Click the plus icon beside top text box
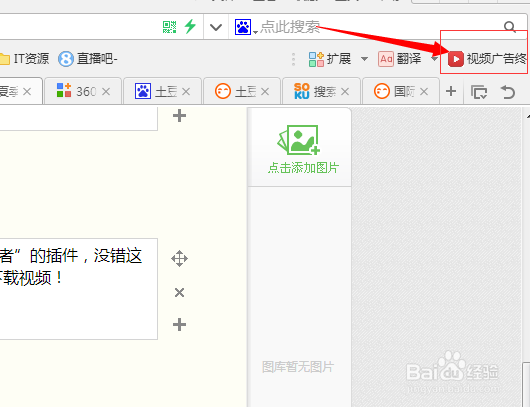530x407 pixels. point(179,116)
